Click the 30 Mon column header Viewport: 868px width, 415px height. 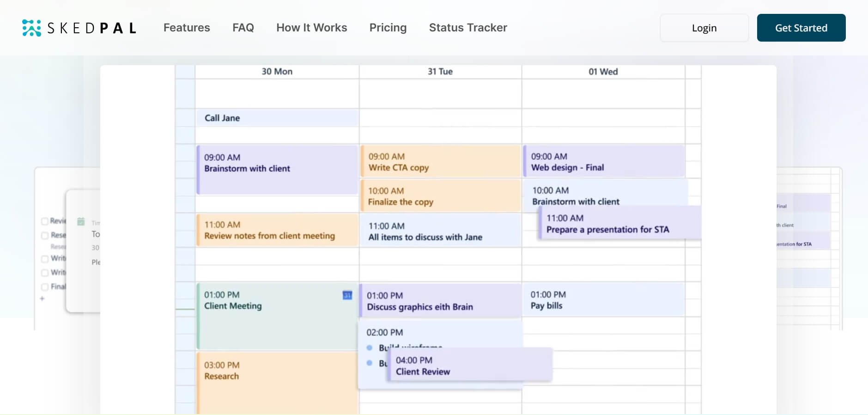pyautogui.click(x=277, y=72)
